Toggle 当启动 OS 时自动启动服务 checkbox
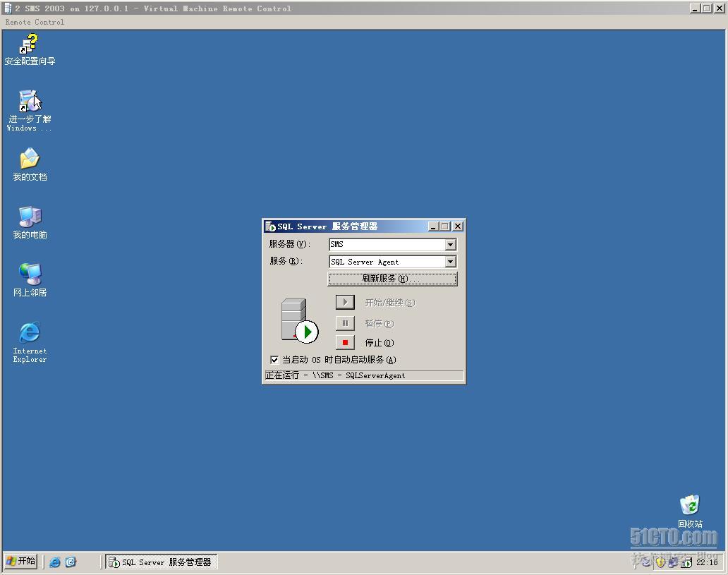Screen dimensions: 728x575 tap(274, 360)
